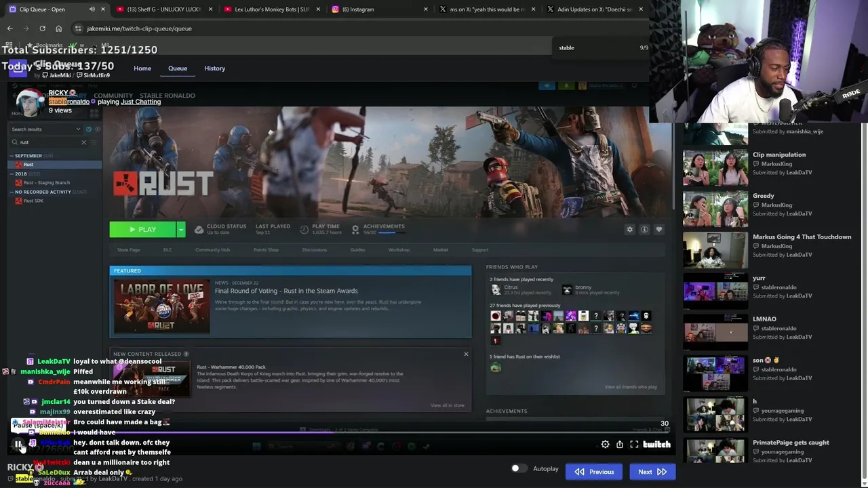Select Rust SDK in library list
The width and height of the screenshot is (868, 488).
coord(33,201)
